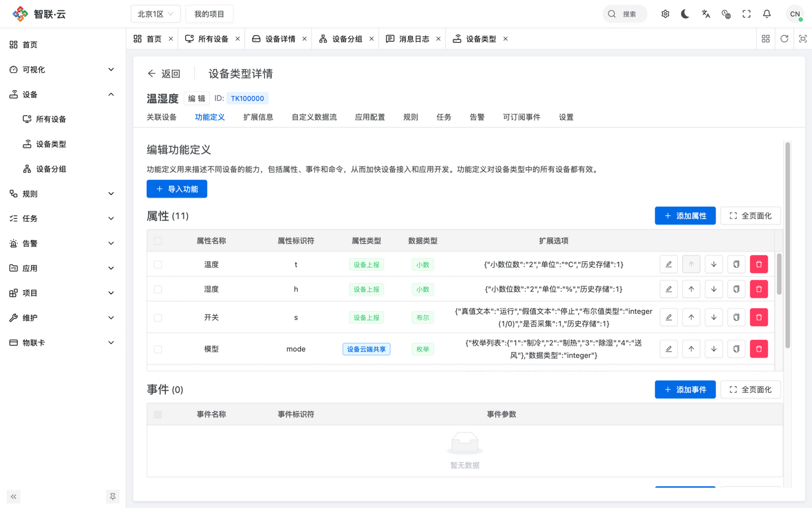Click the 添加事件 button
812x508 pixels.
coord(685,389)
